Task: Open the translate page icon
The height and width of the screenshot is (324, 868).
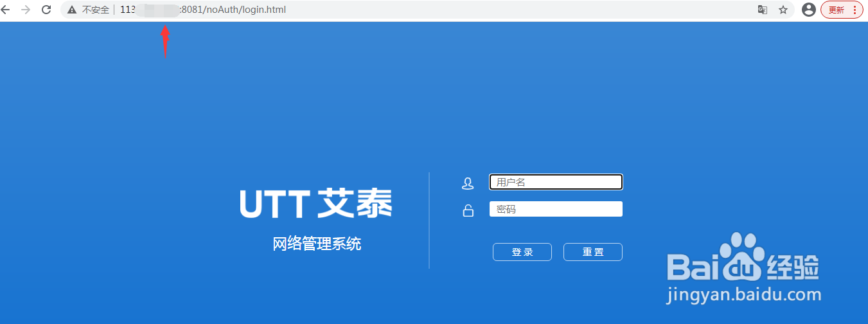Action: [x=763, y=10]
